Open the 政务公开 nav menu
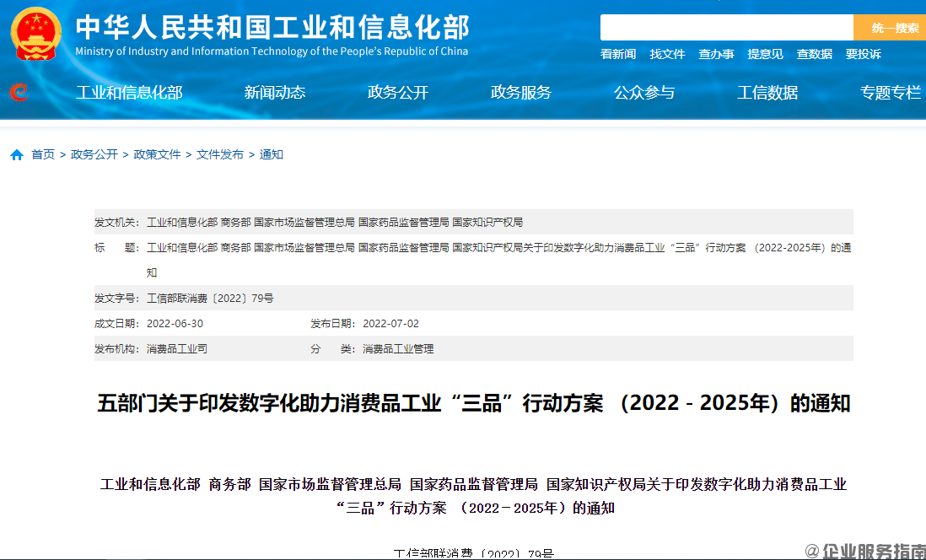926x560 pixels. tap(398, 93)
